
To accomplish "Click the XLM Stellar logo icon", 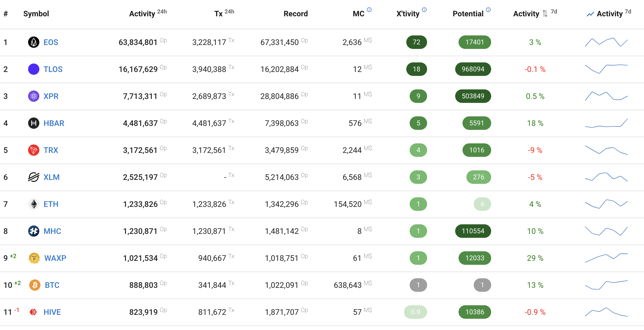I will click(x=33, y=177).
